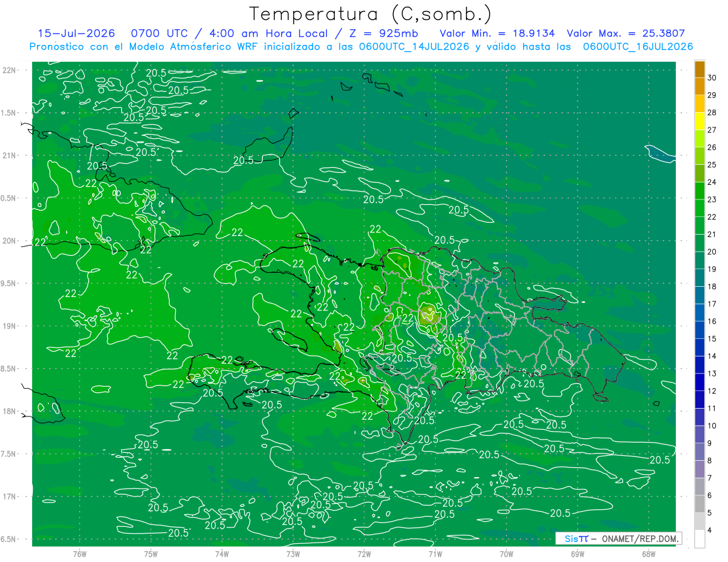Click the color scale label '10'
This screenshot has height=562, width=728.
click(x=712, y=426)
